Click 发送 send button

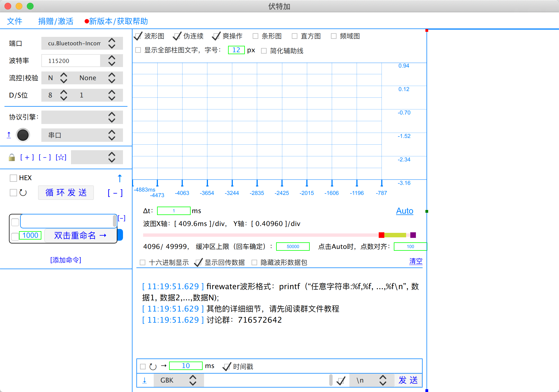408,380
